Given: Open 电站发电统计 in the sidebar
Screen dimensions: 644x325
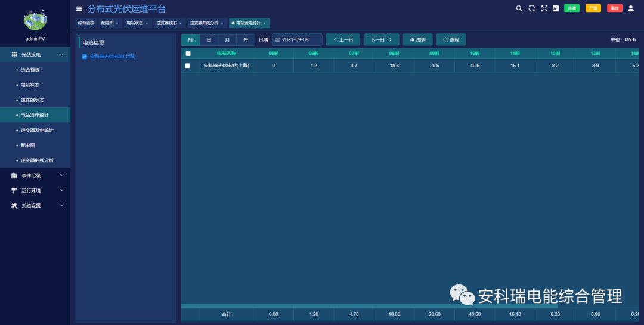Looking at the screenshot, I should 35,115.
